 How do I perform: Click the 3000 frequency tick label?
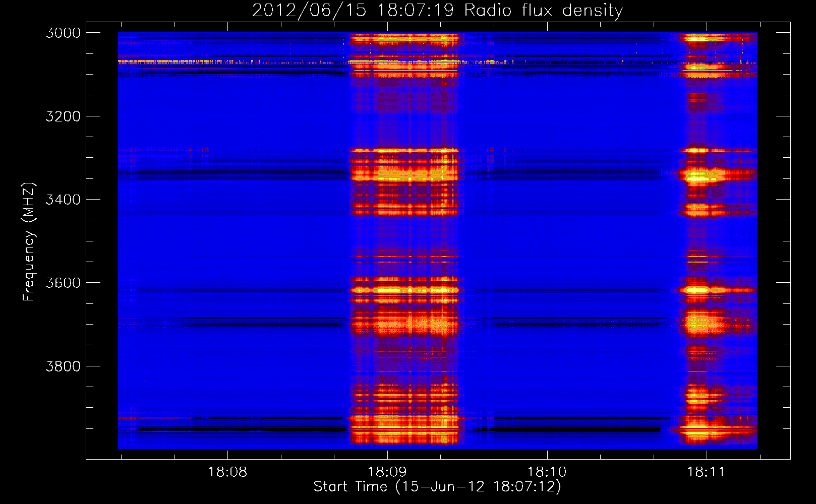pos(63,33)
